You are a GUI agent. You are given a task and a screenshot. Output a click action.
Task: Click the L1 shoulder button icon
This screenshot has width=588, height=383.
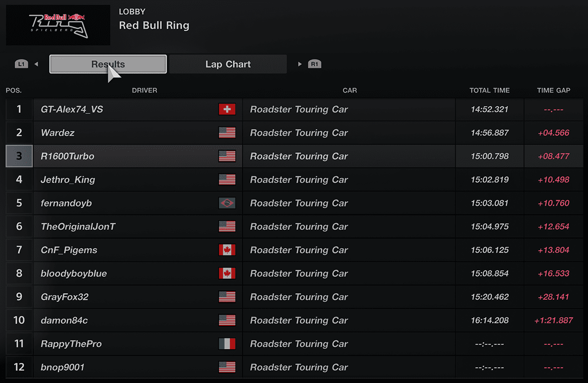pyautogui.click(x=22, y=64)
